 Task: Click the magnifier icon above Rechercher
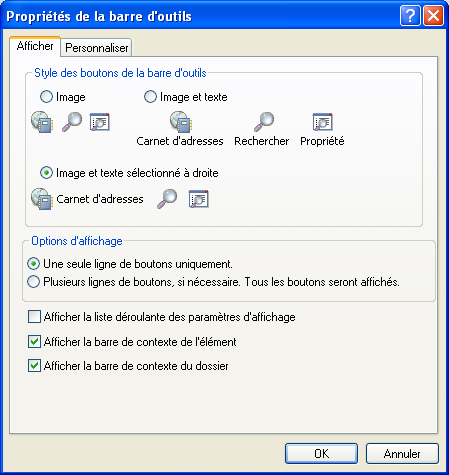click(264, 122)
